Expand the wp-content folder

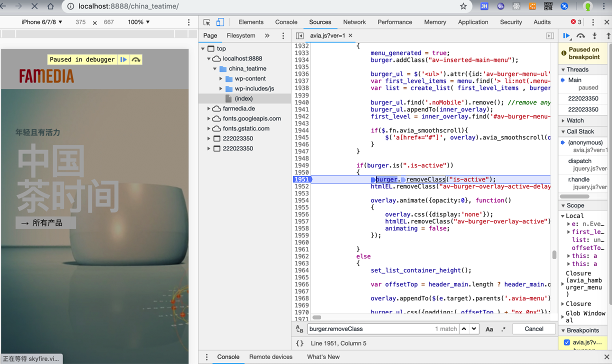pyautogui.click(x=221, y=78)
